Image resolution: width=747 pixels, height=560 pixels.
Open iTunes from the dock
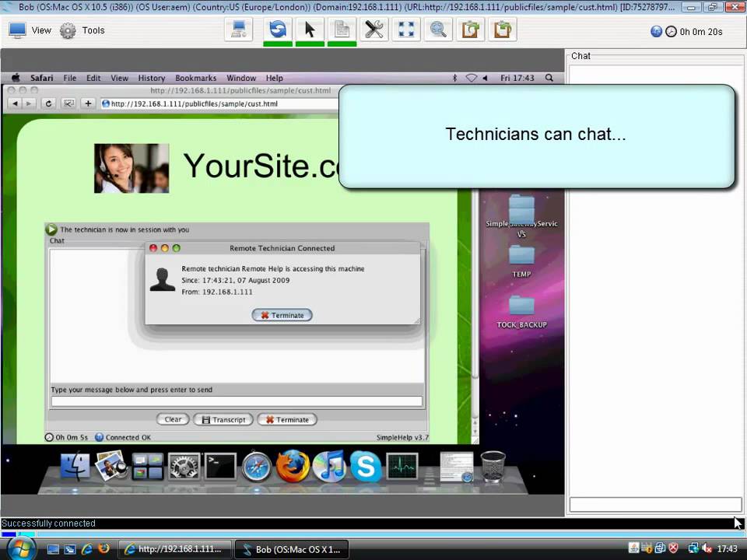(x=329, y=466)
